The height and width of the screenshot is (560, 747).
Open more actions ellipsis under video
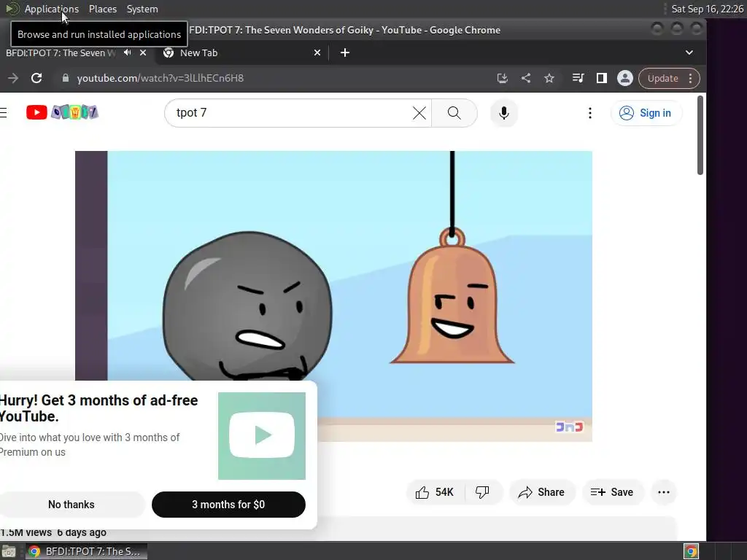pos(664,492)
